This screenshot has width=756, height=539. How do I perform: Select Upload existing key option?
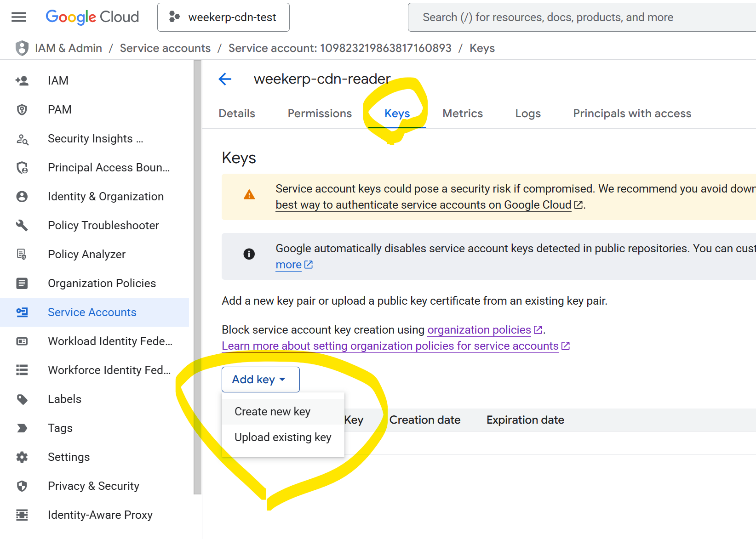pos(282,437)
